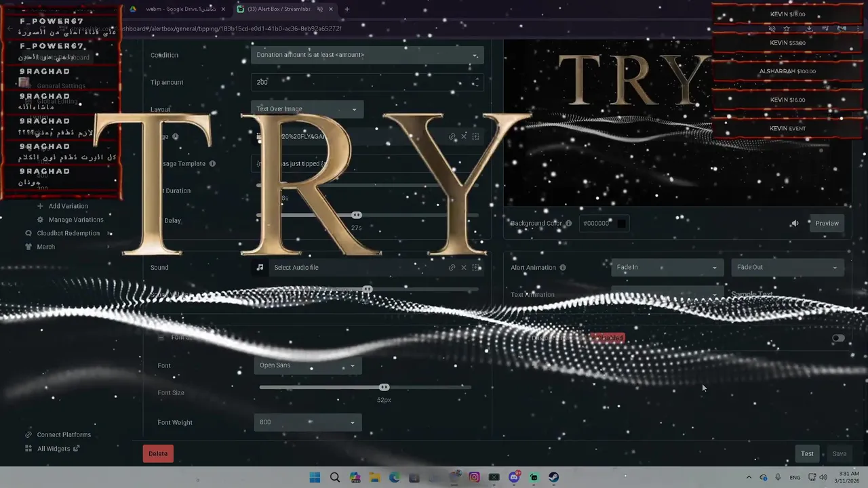This screenshot has height=488, width=868.
Task: Click the Sound Volume slider handle
Action: point(368,290)
